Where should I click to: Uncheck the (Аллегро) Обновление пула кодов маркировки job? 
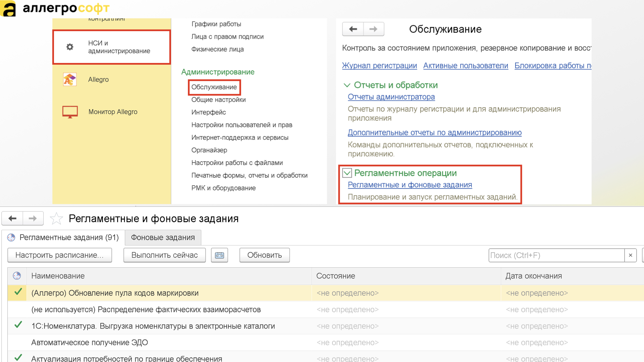(17, 293)
